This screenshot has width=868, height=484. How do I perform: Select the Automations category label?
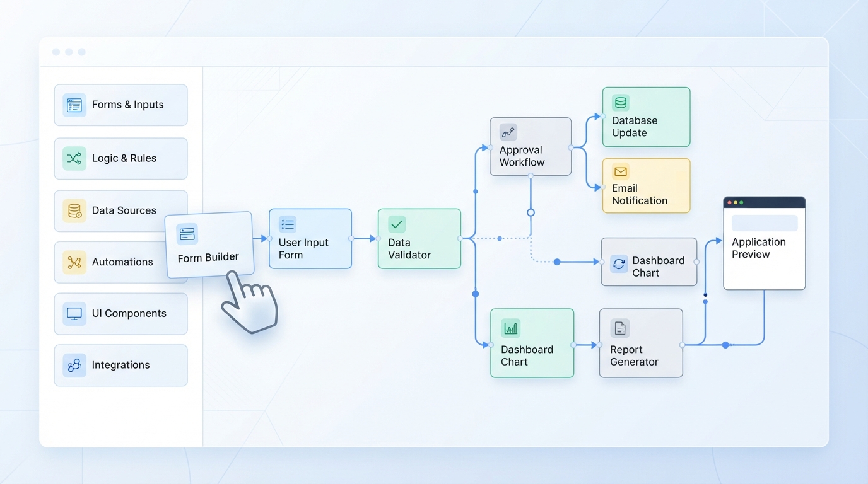[122, 262]
